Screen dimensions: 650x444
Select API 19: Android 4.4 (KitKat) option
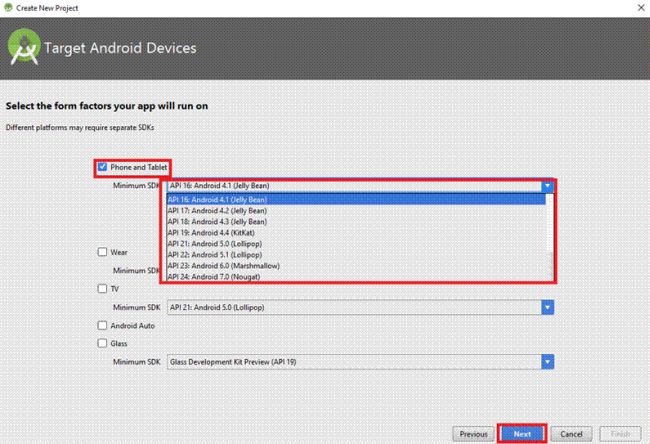(x=356, y=233)
